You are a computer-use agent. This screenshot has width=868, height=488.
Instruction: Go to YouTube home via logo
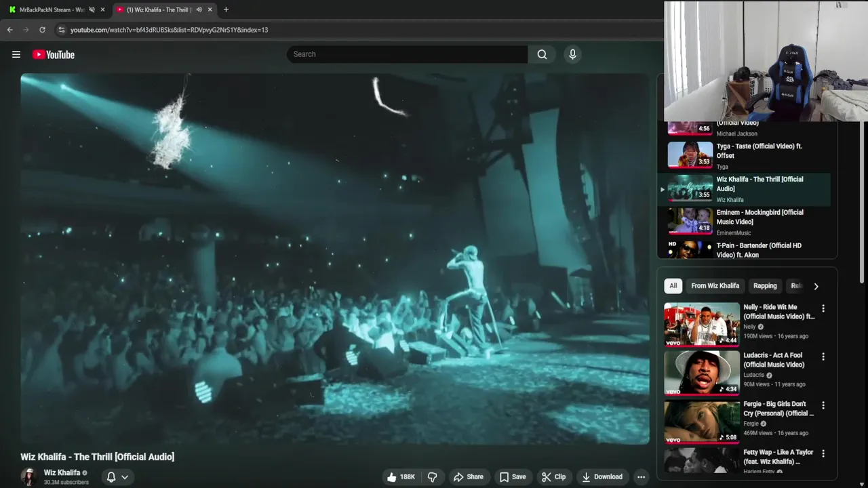54,54
